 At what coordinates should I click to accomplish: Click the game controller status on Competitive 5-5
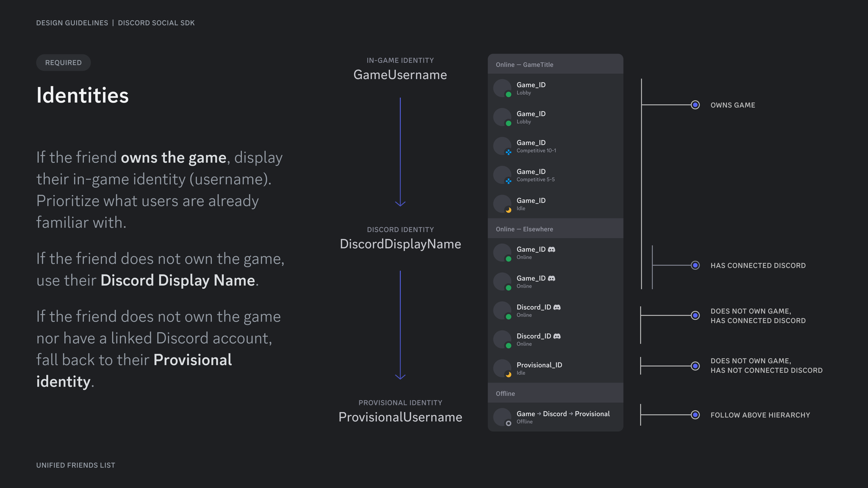click(x=508, y=181)
